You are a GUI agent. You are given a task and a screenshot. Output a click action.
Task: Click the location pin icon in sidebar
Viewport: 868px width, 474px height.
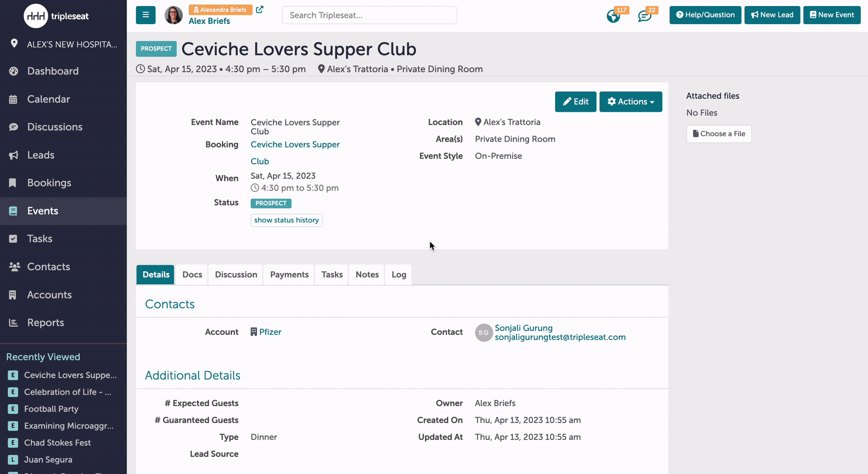14,43
